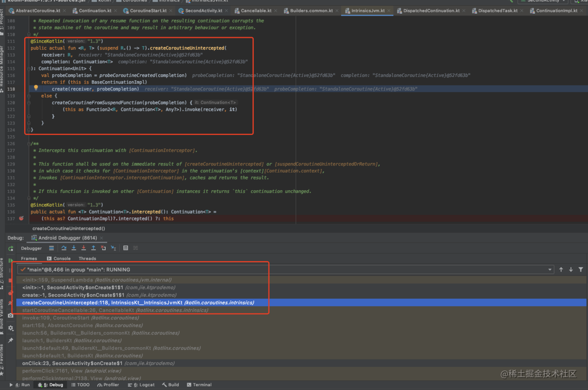Resume program execution
The width and height of the screenshot is (588, 390).
click(x=10, y=260)
